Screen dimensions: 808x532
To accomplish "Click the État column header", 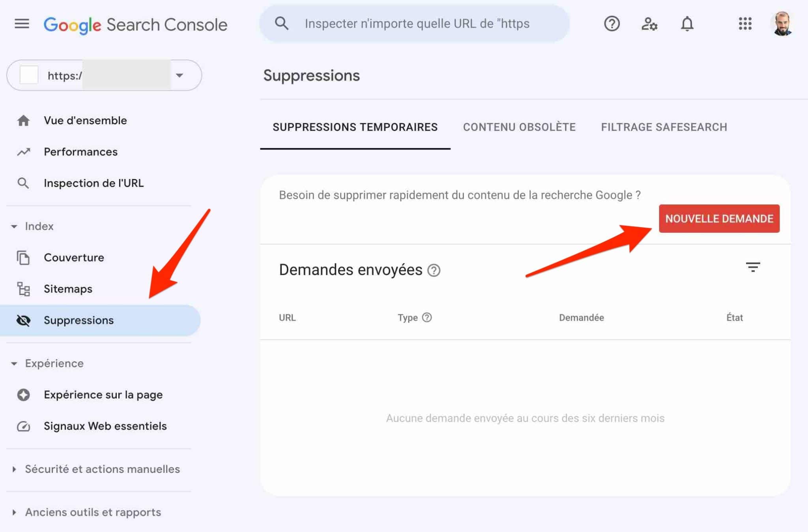I will [734, 318].
